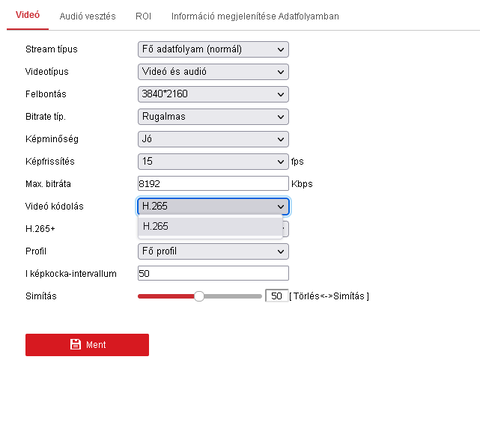Click the Ment save button

[87, 345]
